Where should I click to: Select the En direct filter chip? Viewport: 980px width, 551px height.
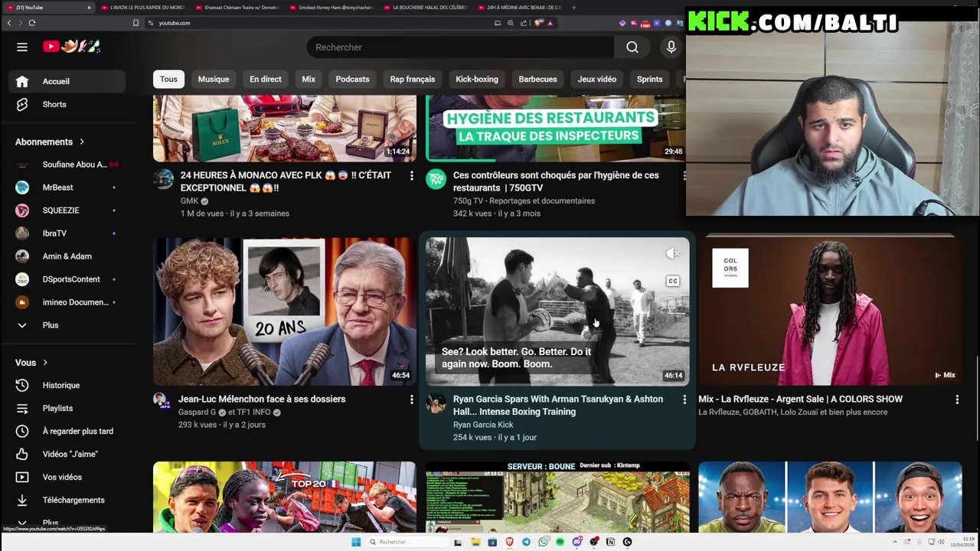[266, 80]
